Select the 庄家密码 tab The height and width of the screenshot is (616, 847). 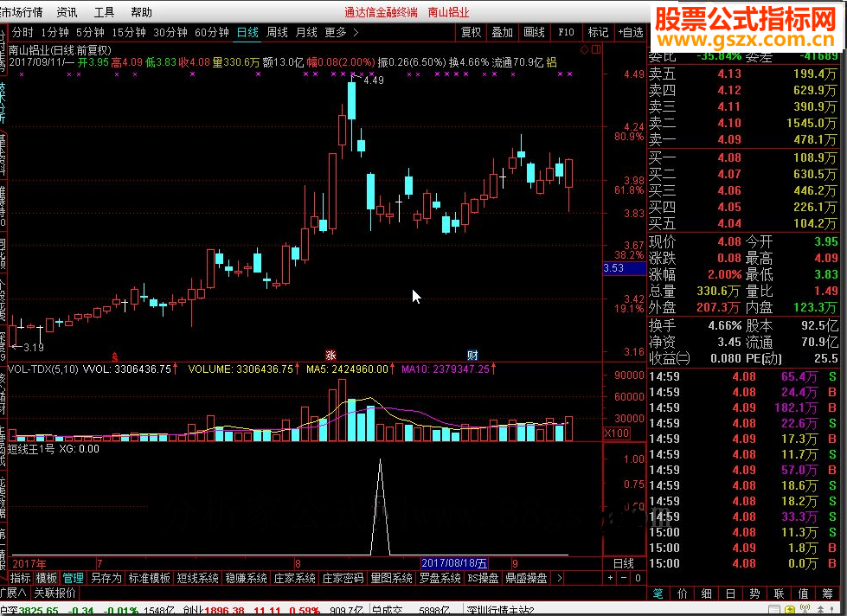pyautogui.click(x=343, y=578)
